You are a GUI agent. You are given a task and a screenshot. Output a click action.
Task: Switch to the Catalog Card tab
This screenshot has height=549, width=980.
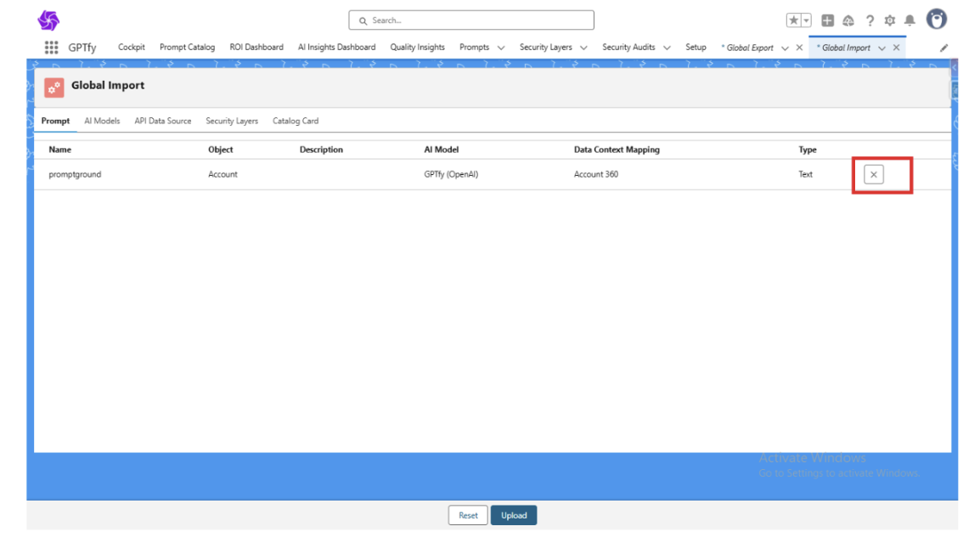point(296,121)
